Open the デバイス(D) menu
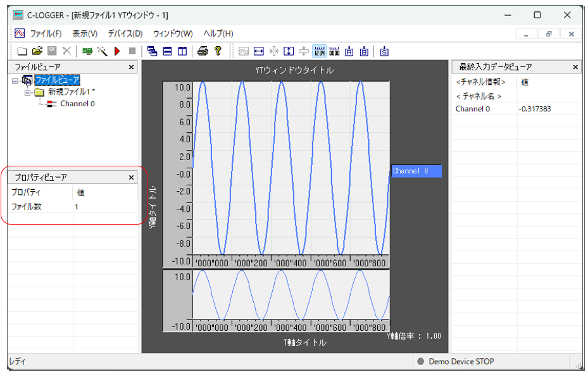Image resolution: width=588 pixels, height=372 pixels. coord(125,34)
